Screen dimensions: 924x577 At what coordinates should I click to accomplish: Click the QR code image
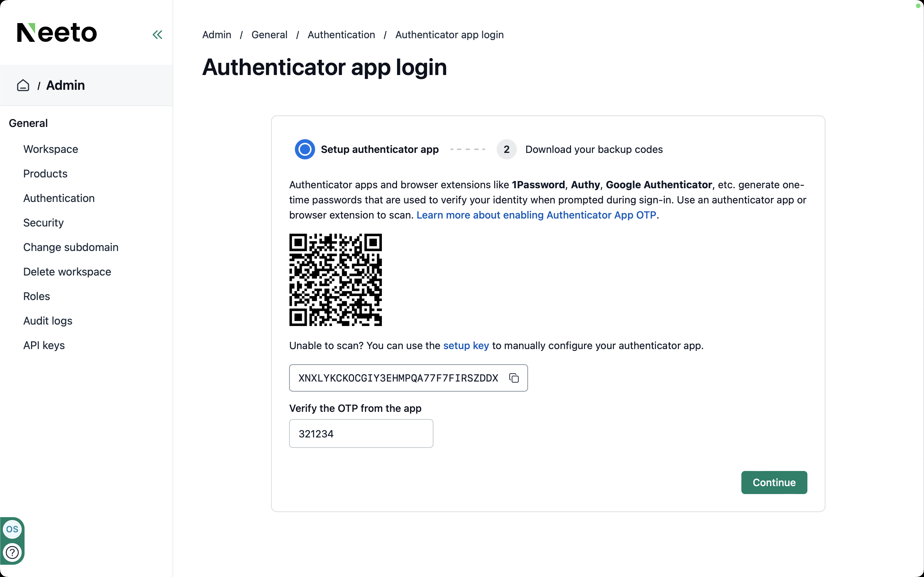(335, 280)
